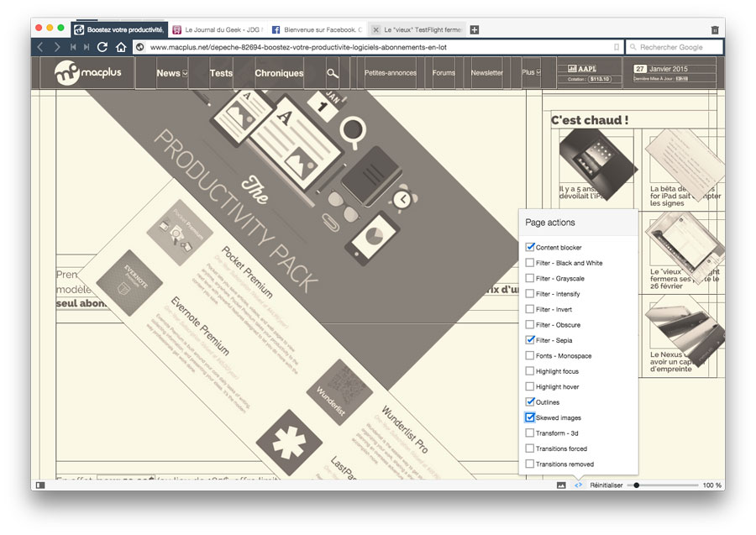
Task: Go back to previous page
Action: click(x=40, y=47)
